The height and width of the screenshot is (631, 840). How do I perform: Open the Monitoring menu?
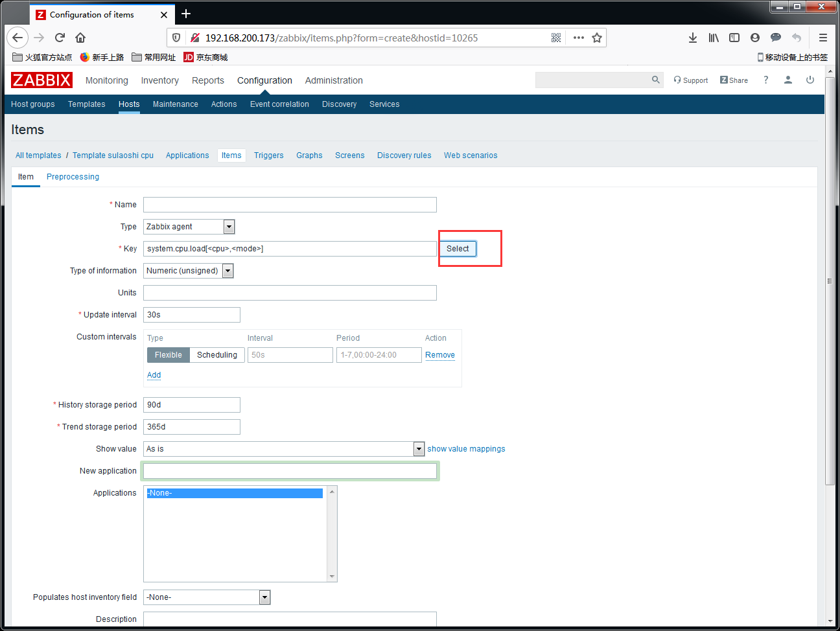point(107,80)
